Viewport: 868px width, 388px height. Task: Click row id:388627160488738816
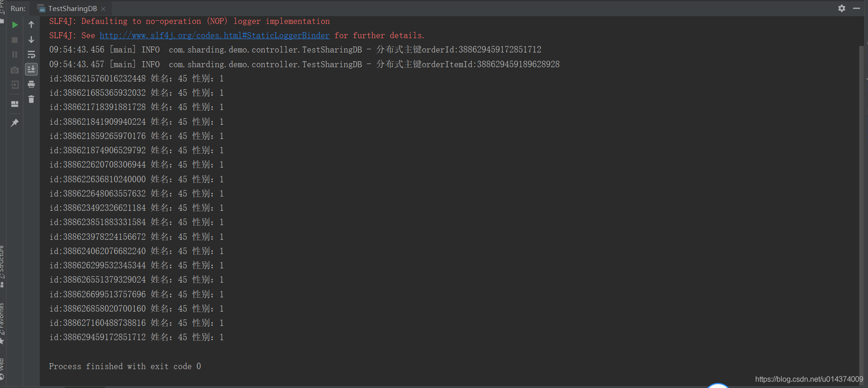(x=137, y=323)
